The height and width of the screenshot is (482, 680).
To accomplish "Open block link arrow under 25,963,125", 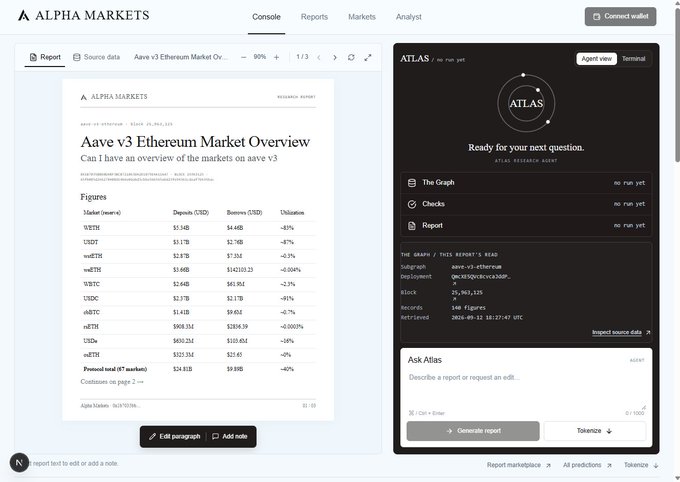I will (454, 299).
